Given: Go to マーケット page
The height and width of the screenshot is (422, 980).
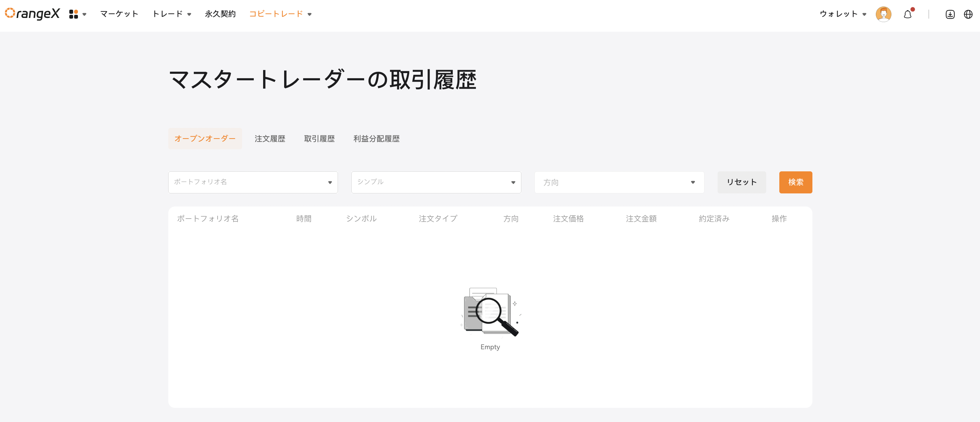Looking at the screenshot, I should click(119, 14).
